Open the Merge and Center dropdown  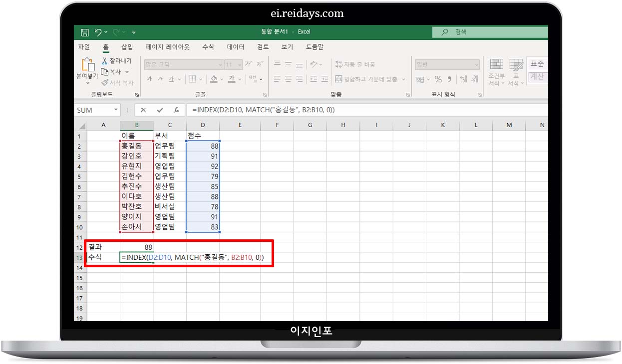(404, 79)
